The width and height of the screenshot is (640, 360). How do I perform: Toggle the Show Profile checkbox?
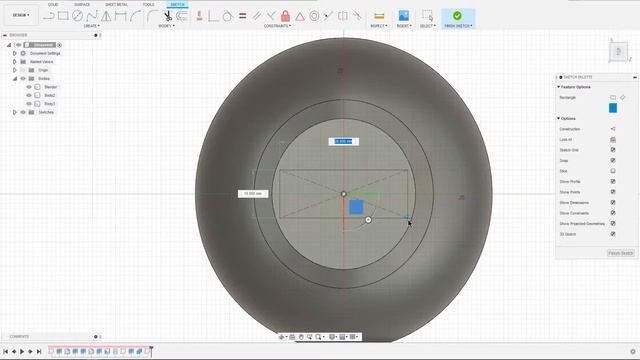613,181
